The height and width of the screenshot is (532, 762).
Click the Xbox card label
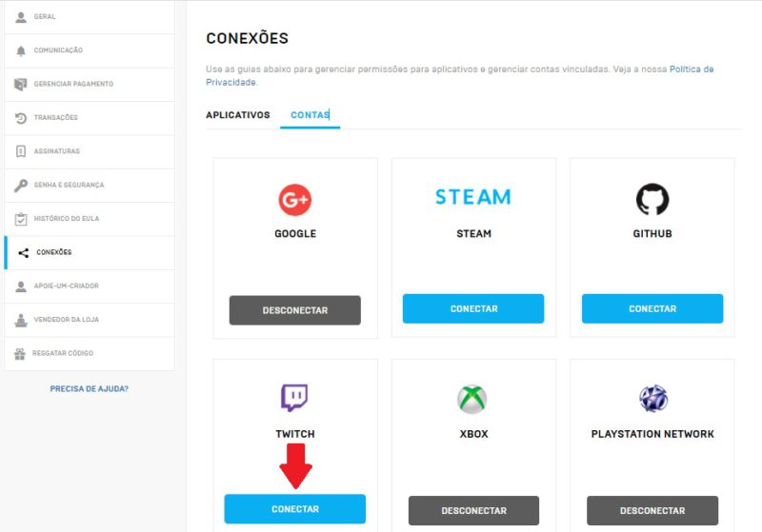click(x=473, y=434)
